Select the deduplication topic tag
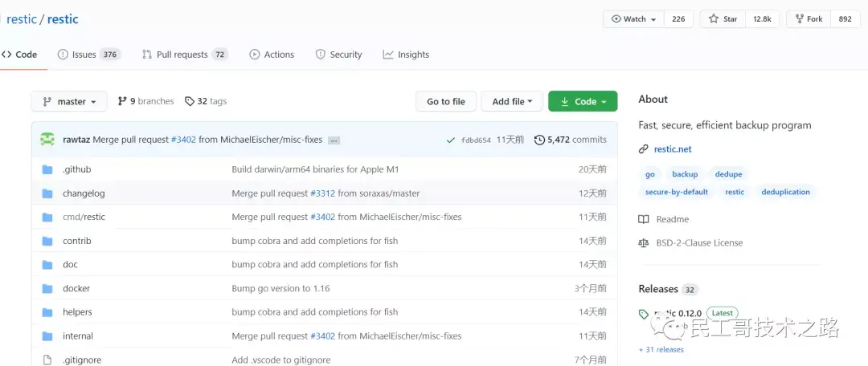Screen dimensions: 868x366 pos(785,192)
